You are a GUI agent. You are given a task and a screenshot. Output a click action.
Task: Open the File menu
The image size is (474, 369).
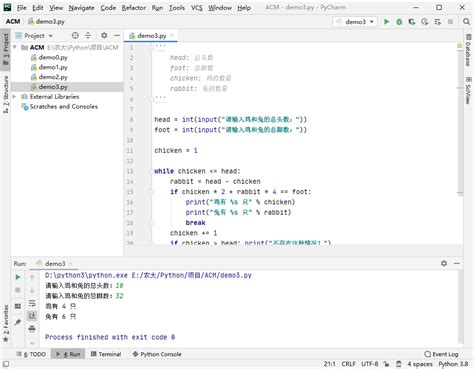point(22,7)
